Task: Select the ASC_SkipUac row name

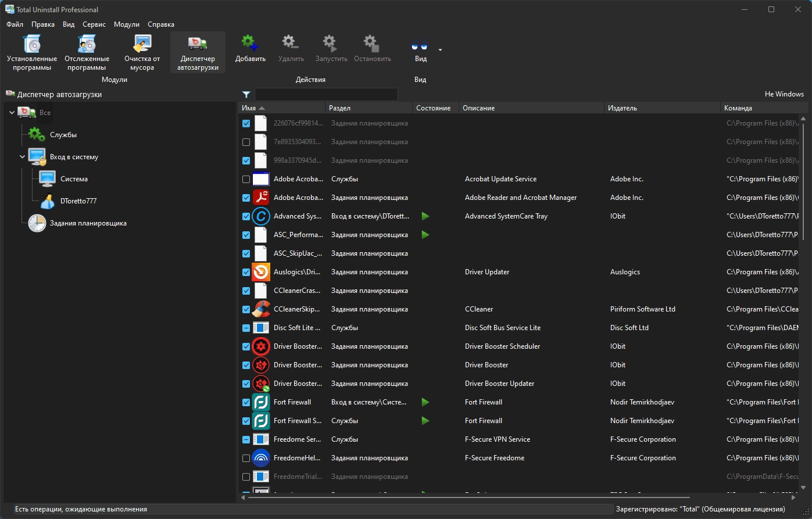Action: coord(298,253)
